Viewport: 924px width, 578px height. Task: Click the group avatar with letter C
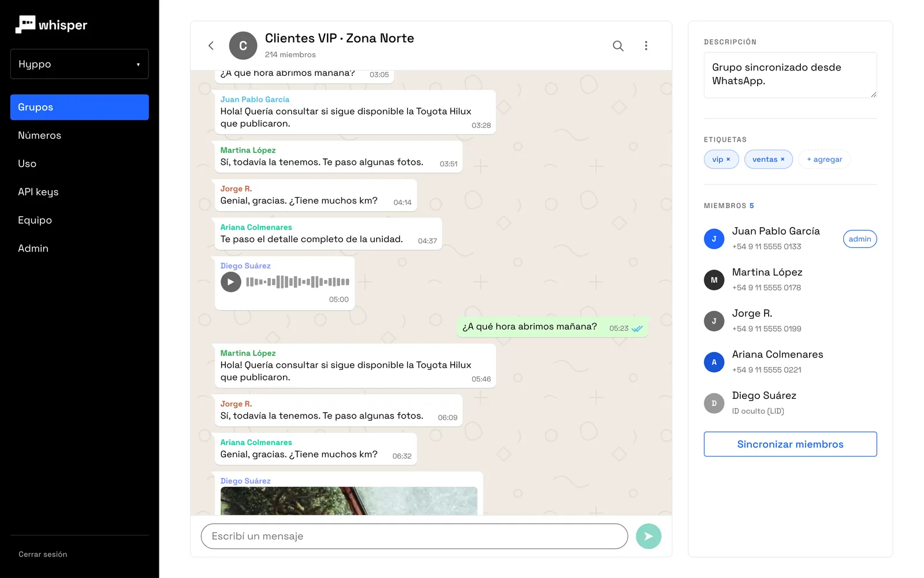pos(243,46)
